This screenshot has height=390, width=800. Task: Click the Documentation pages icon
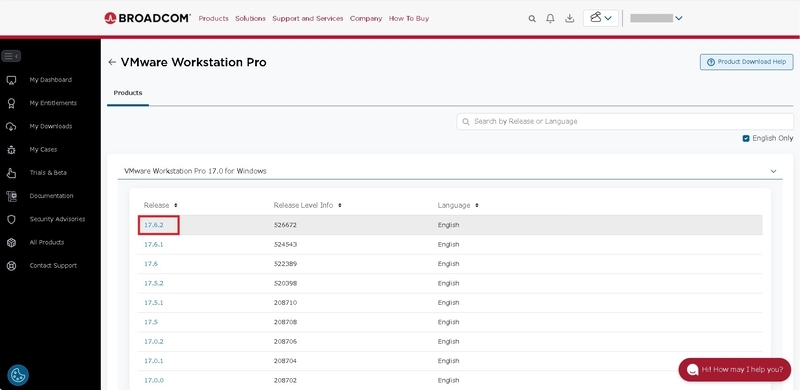click(11, 196)
